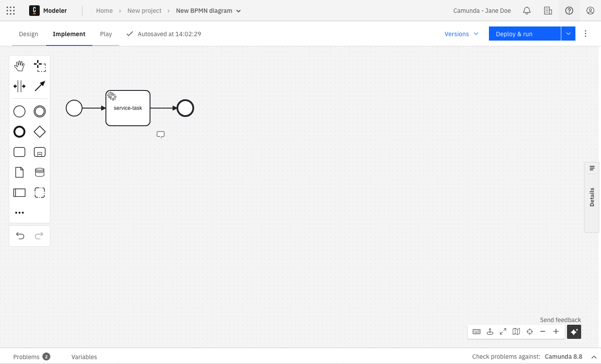Toggle the minimap overview

[x=516, y=331]
